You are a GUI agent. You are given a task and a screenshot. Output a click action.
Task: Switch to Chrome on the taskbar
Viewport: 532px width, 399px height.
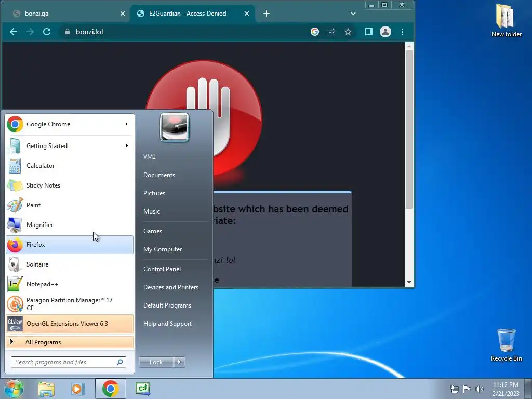(110, 389)
